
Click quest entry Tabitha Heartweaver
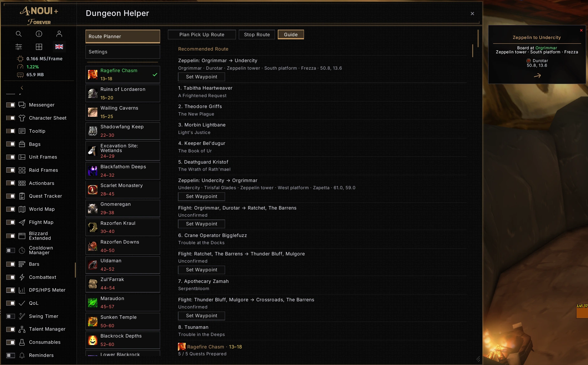pyautogui.click(x=205, y=88)
